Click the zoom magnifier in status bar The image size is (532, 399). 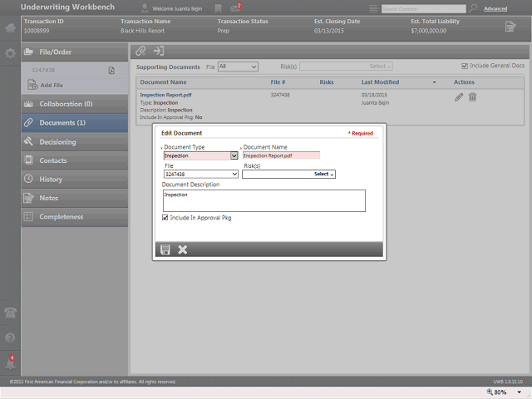click(490, 392)
